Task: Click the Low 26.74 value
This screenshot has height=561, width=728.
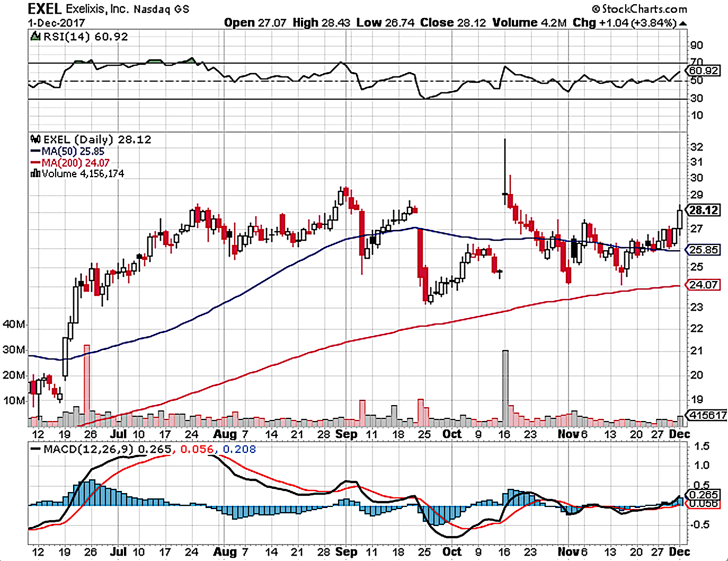Action: [x=385, y=23]
